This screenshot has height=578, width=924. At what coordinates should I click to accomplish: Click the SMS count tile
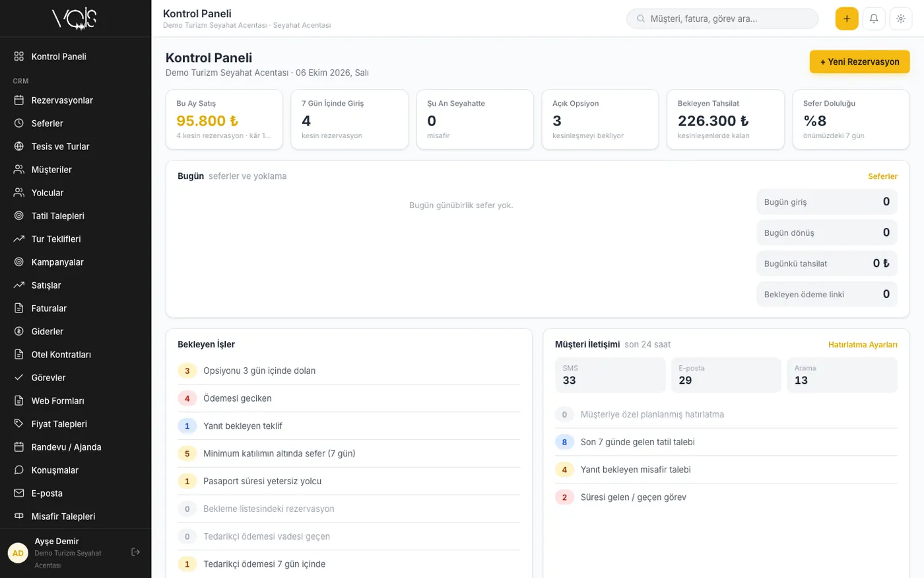(x=610, y=375)
